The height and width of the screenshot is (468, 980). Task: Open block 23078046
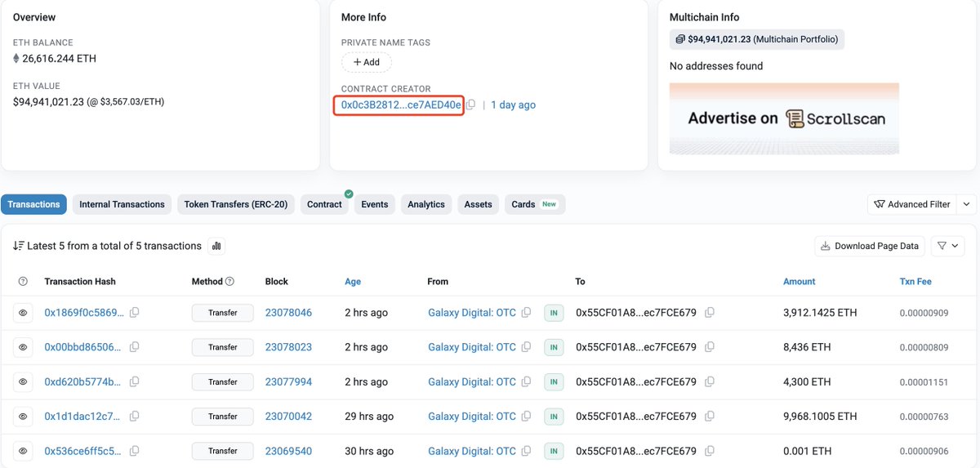click(288, 313)
